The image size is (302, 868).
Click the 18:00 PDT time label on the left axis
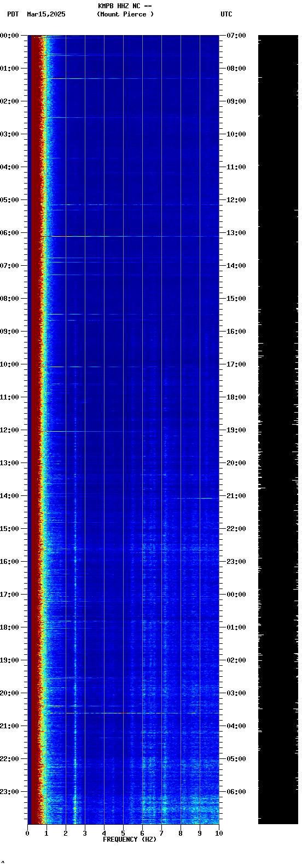click(9, 627)
